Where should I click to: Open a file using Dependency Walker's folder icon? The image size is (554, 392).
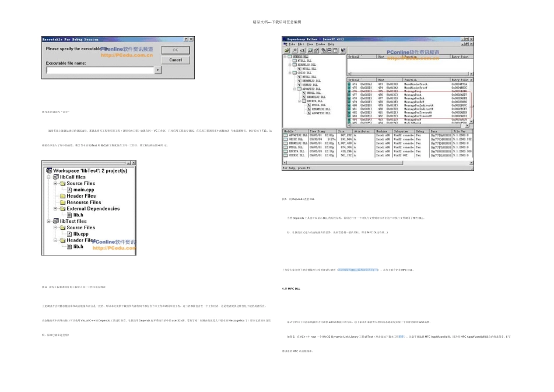pyautogui.click(x=287, y=51)
